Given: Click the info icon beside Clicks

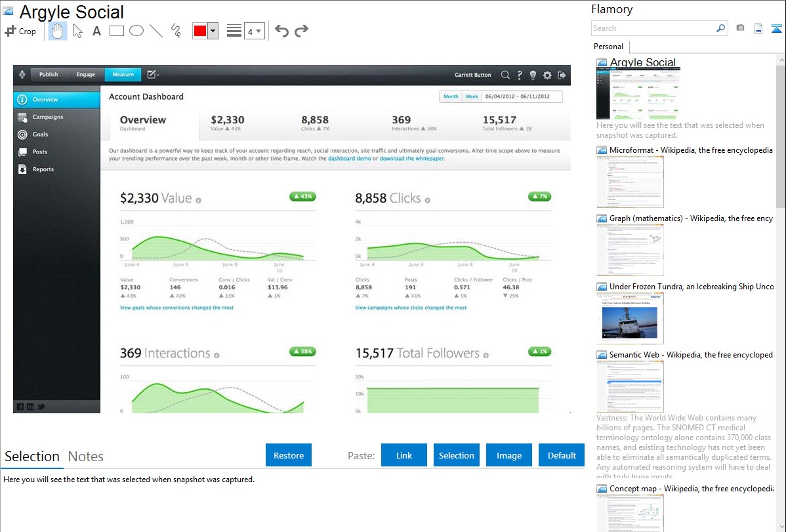Looking at the screenshot, I should 428,201.
